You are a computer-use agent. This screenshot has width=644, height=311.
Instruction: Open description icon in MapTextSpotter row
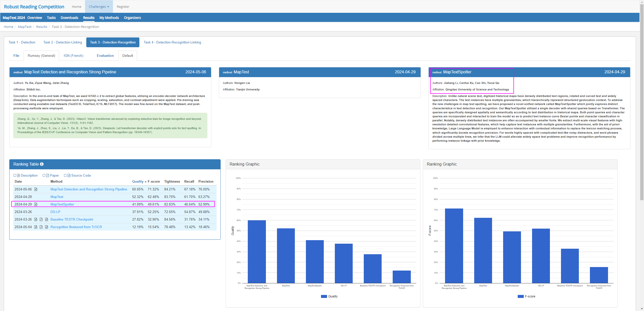pos(36,204)
